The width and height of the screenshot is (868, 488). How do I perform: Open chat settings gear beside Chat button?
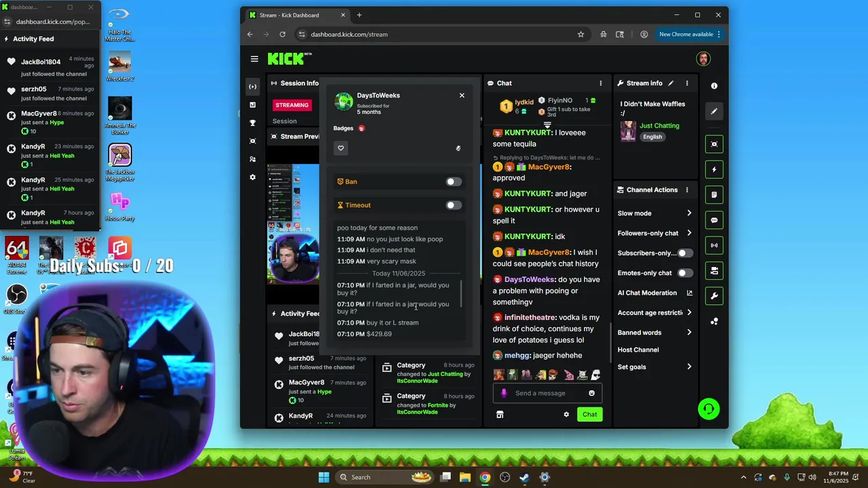tap(566, 415)
